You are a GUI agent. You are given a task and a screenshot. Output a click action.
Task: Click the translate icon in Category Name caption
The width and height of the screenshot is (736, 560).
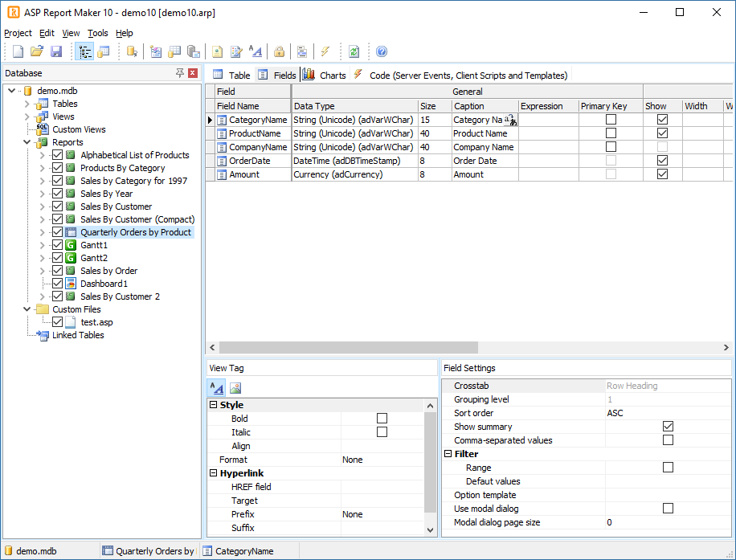[x=511, y=121]
